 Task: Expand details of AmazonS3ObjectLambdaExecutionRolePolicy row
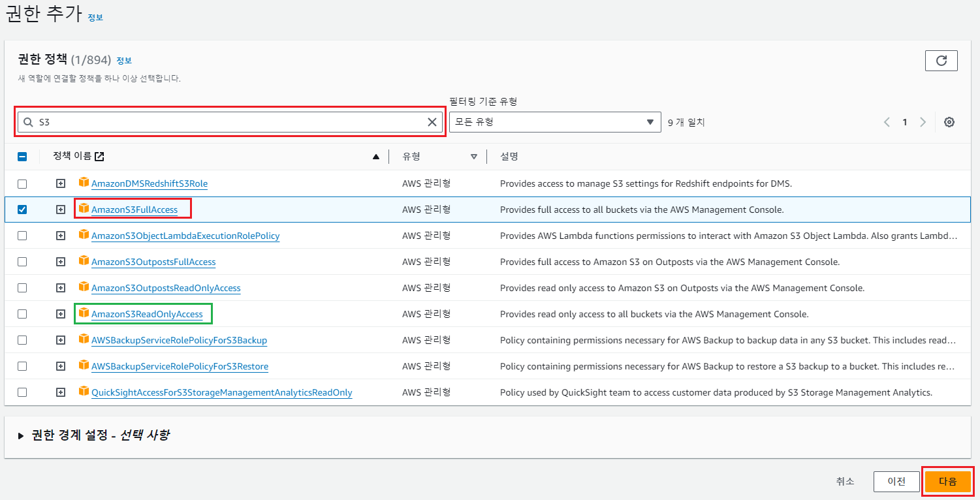(61, 236)
